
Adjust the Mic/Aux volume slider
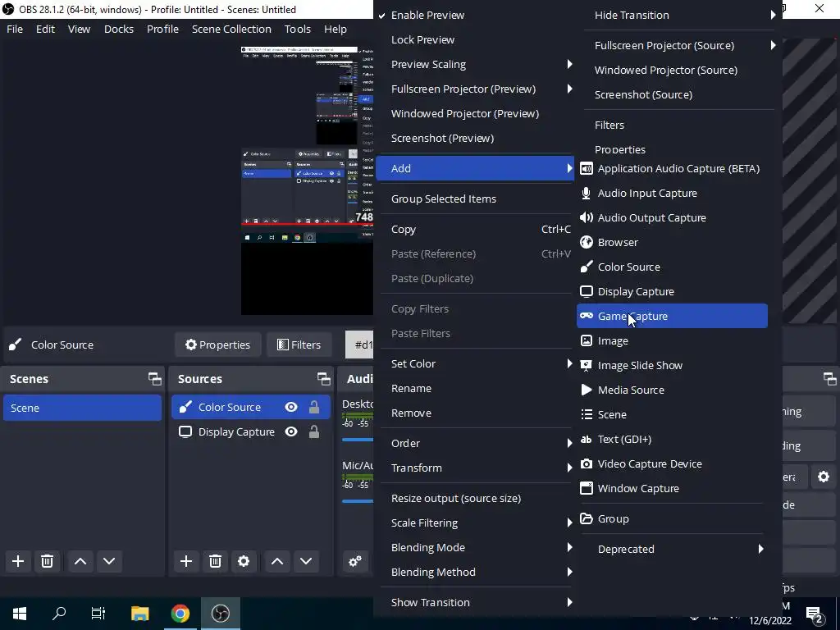click(358, 501)
